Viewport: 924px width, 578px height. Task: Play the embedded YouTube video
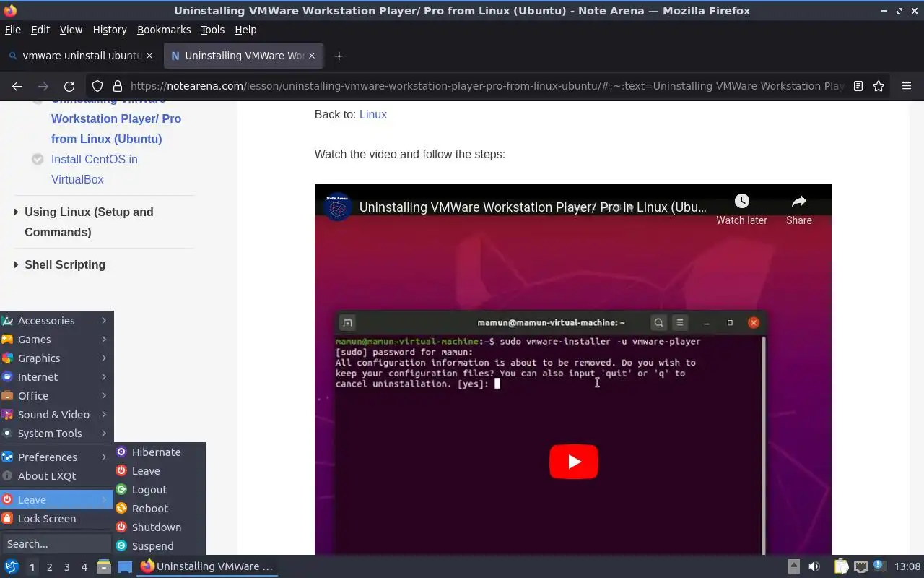tap(574, 462)
